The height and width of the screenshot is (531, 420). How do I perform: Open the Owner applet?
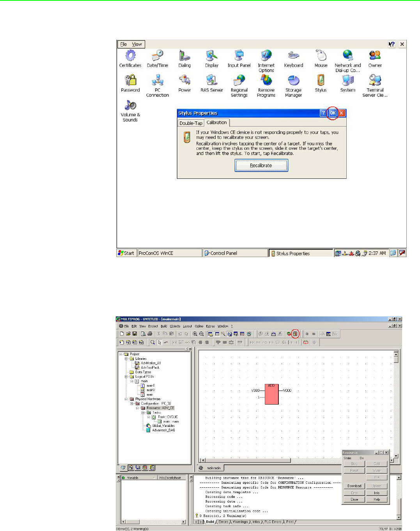tap(375, 59)
